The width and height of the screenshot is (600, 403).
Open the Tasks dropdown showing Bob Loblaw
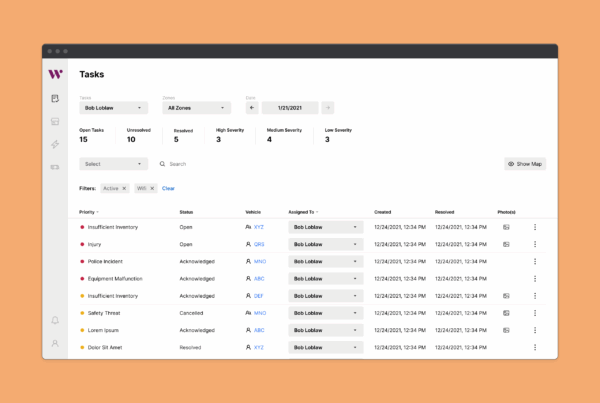(x=114, y=108)
